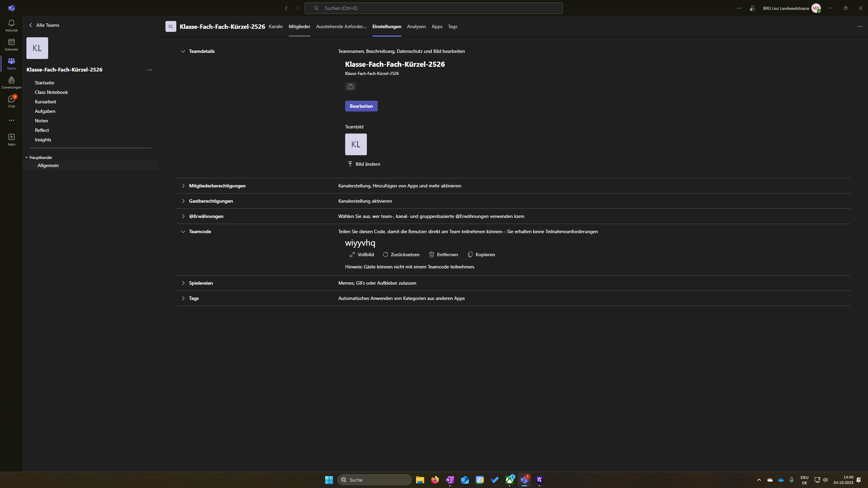This screenshot has width=868, height=488.
Task: Switch to the Analysen tab
Action: pyautogui.click(x=416, y=26)
